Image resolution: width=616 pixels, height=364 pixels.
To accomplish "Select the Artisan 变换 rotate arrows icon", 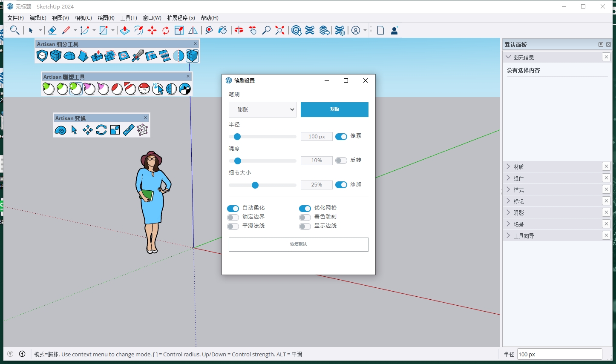I will click(x=101, y=130).
